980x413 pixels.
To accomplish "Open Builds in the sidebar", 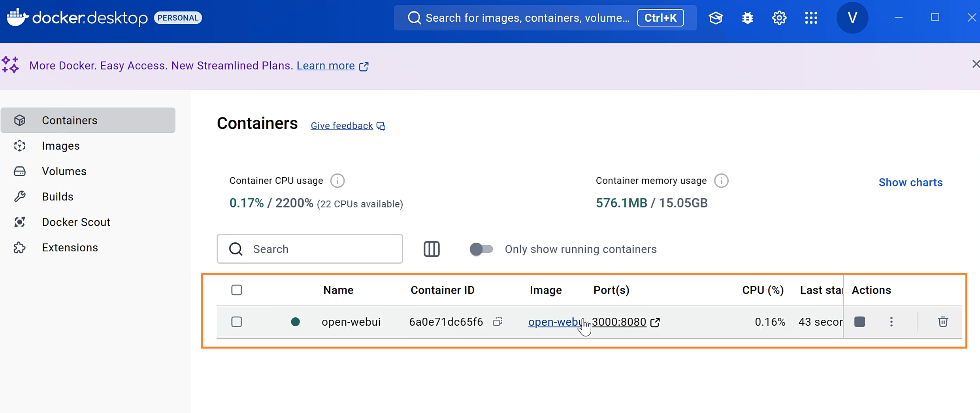I will (x=88, y=196).
